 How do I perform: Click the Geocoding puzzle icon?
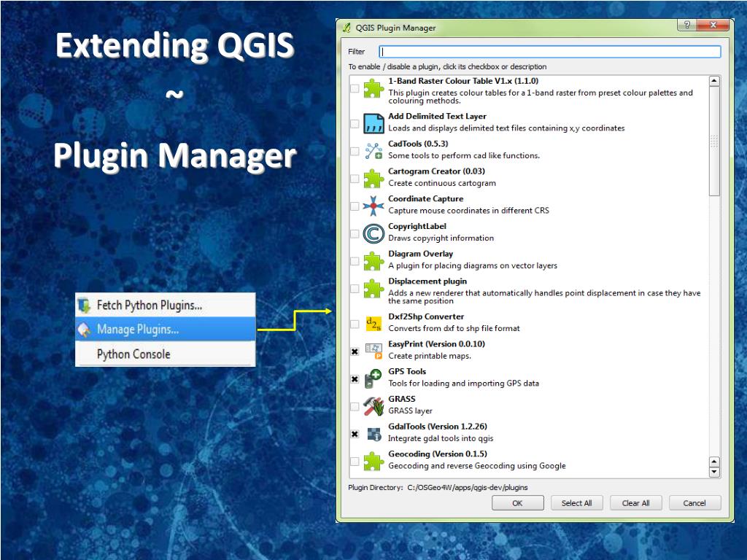(x=373, y=462)
